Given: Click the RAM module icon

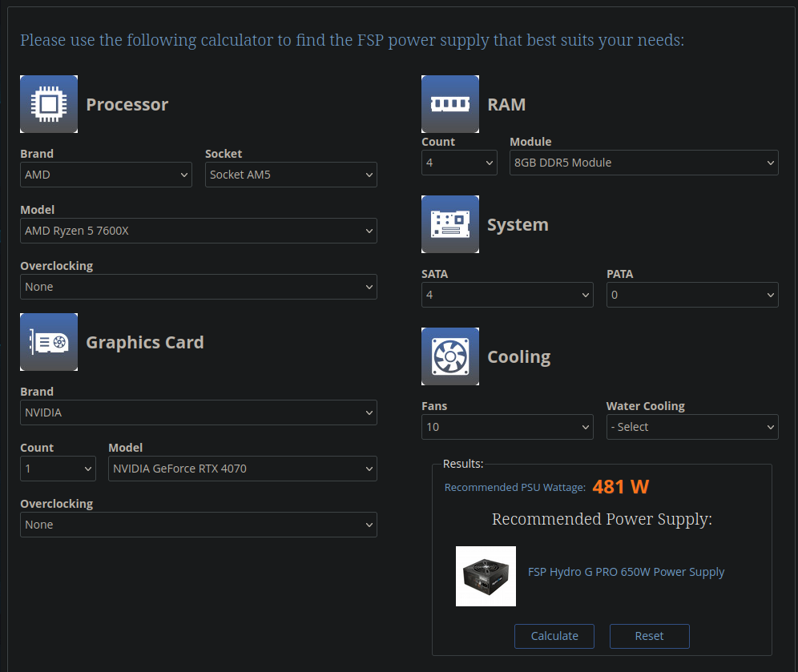Looking at the screenshot, I should [450, 104].
